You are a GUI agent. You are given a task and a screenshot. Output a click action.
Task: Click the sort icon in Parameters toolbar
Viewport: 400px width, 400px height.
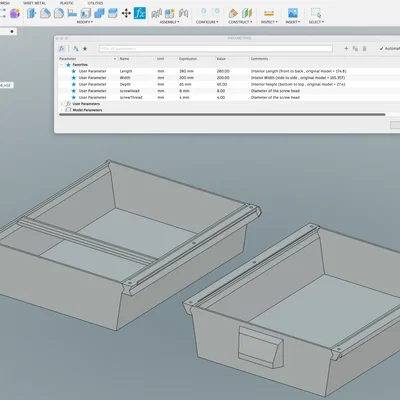coord(76,49)
